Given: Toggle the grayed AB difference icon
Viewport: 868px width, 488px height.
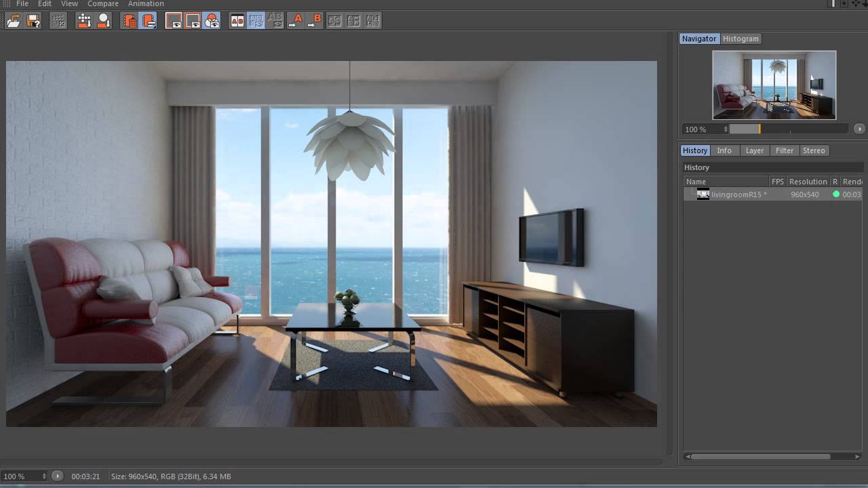Looking at the screenshot, I should [x=275, y=21].
